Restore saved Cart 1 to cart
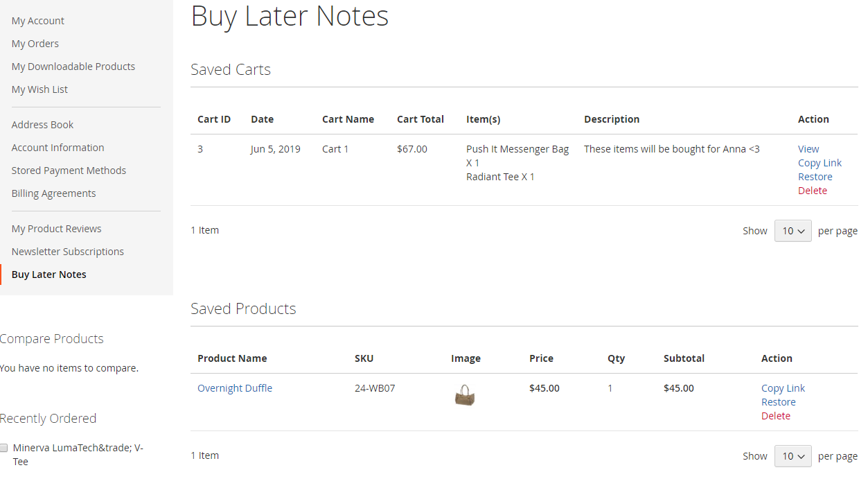The image size is (868, 479). [815, 177]
